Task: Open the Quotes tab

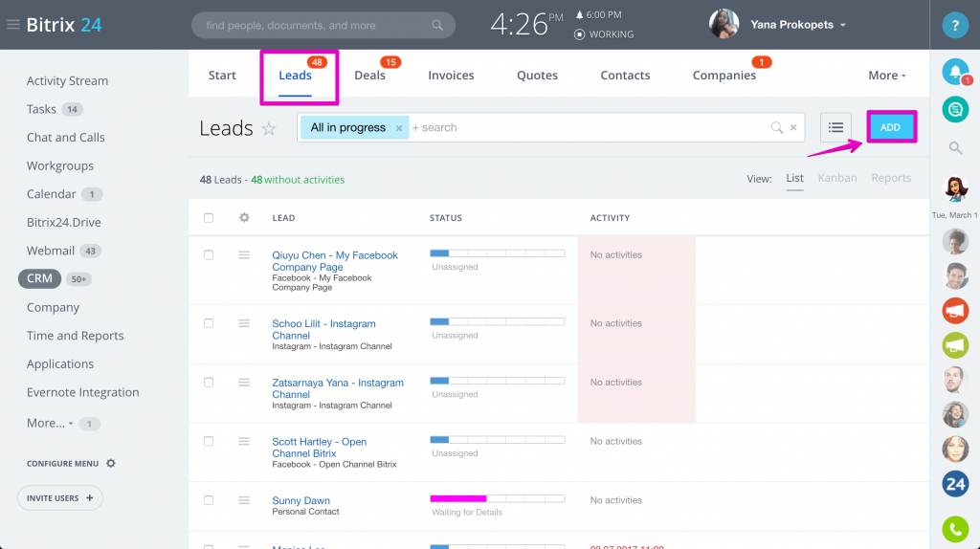Action: click(537, 75)
